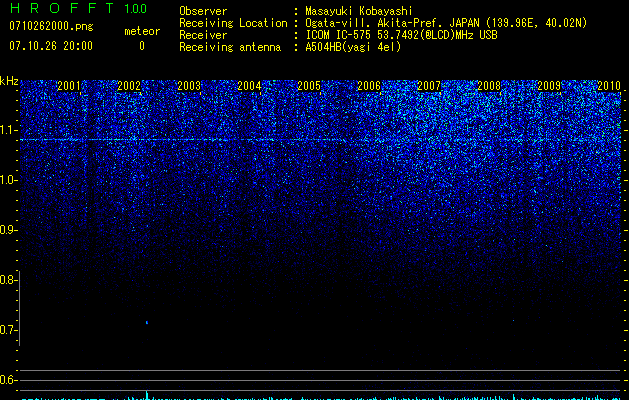Click the Receiver field label
The width and height of the screenshot is (629, 400).
(x=203, y=35)
